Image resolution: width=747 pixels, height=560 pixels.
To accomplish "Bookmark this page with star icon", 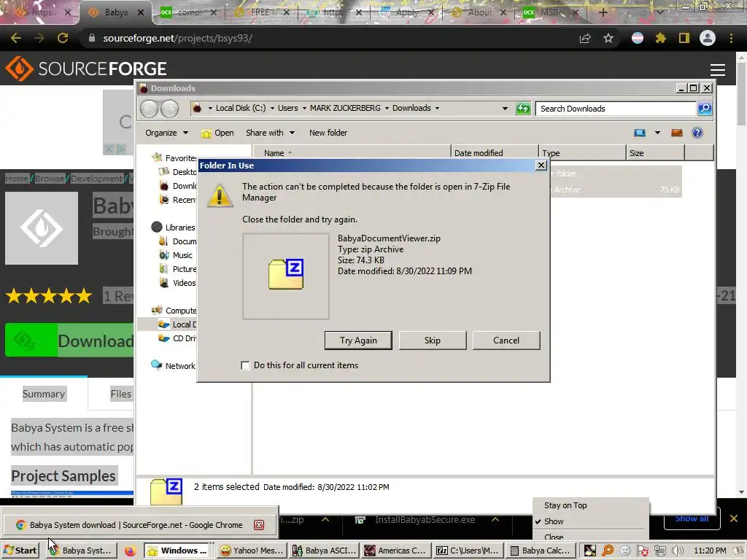I will point(608,38).
